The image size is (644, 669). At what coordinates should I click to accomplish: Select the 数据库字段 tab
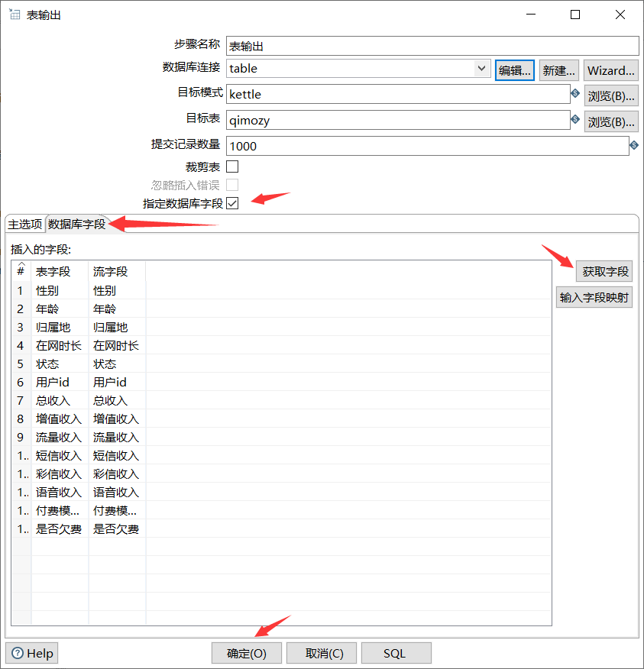77,224
